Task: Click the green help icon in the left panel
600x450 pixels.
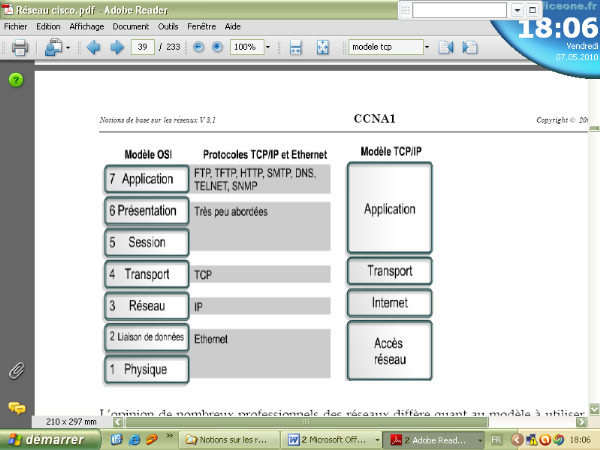Action: 16,80
